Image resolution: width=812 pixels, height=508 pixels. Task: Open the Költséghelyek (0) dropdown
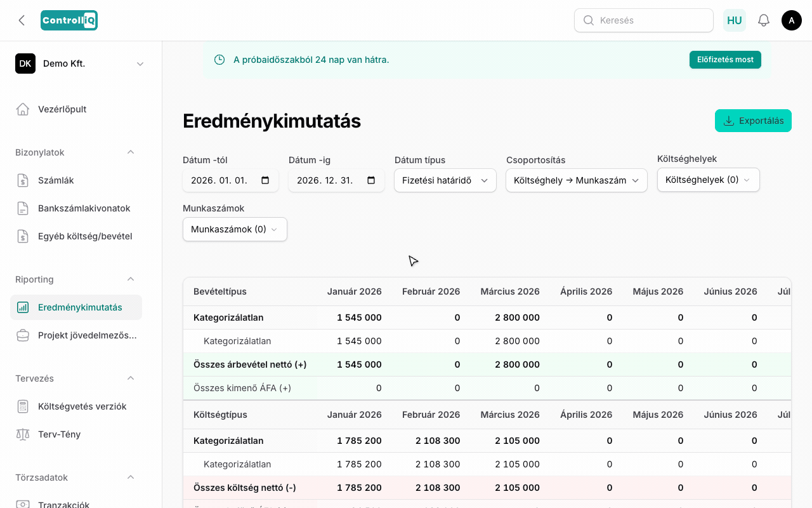(709, 180)
